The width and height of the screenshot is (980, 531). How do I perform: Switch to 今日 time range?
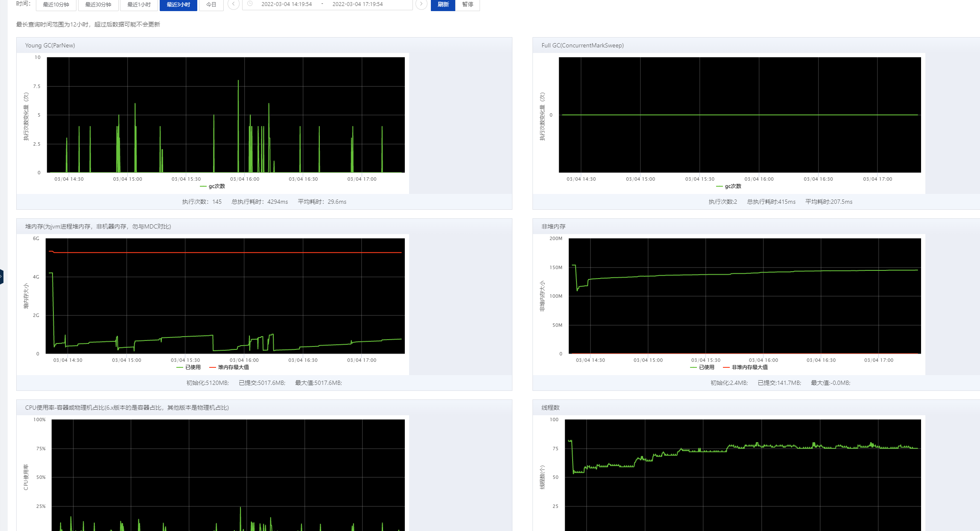click(x=211, y=5)
